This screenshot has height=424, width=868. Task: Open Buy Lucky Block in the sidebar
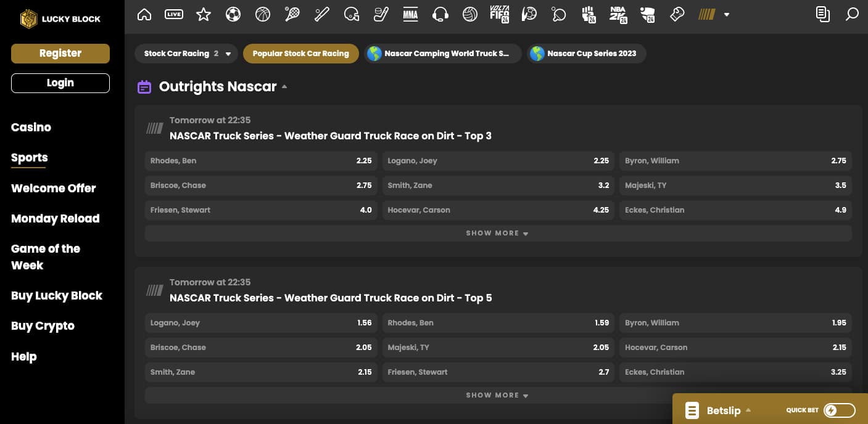pos(57,296)
